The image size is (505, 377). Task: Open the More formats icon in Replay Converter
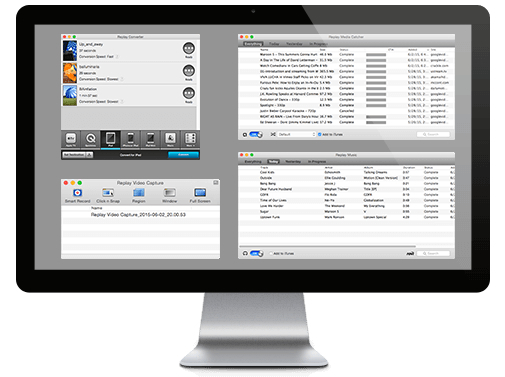(190, 138)
